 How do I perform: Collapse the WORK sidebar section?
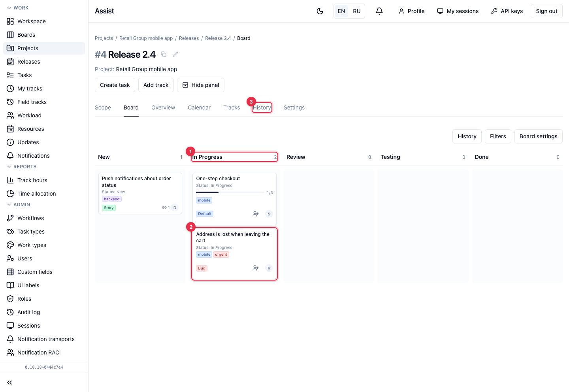coord(18,8)
